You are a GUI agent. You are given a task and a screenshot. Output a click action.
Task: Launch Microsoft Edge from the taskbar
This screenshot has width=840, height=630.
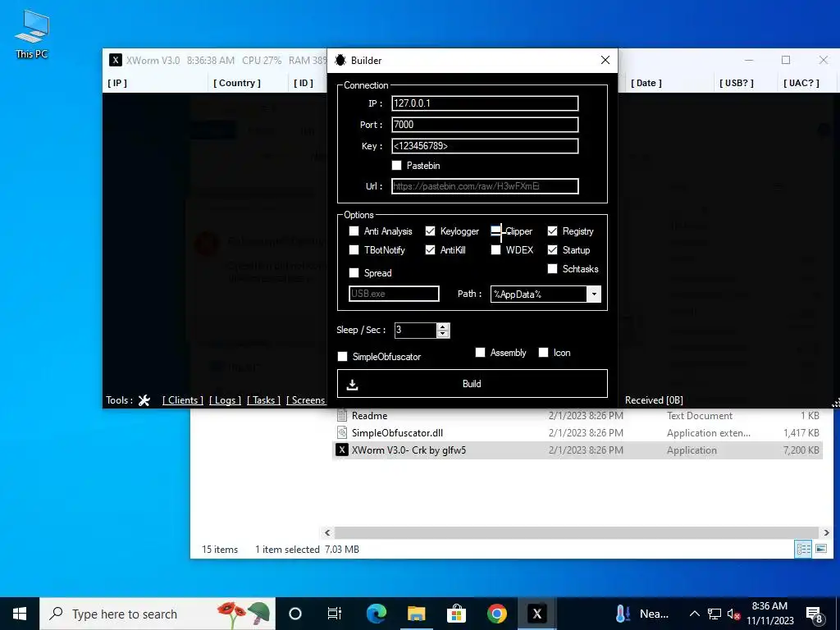click(x=376, y=614)
